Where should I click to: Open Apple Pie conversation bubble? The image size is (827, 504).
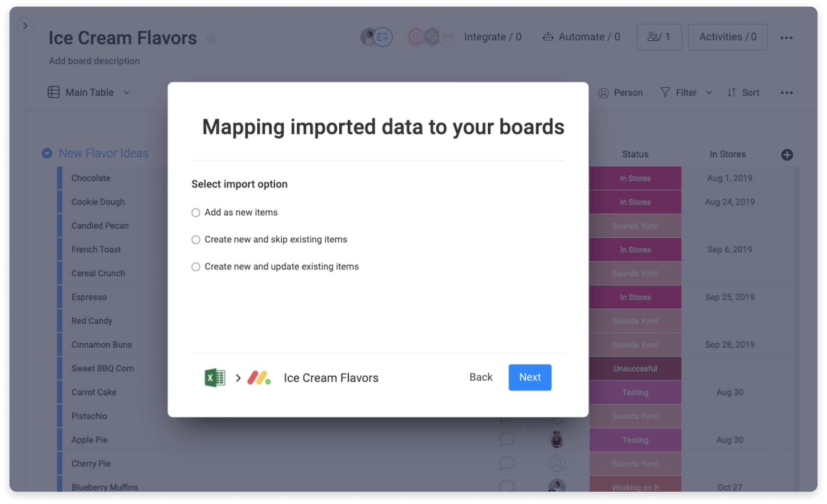(506, 440)
